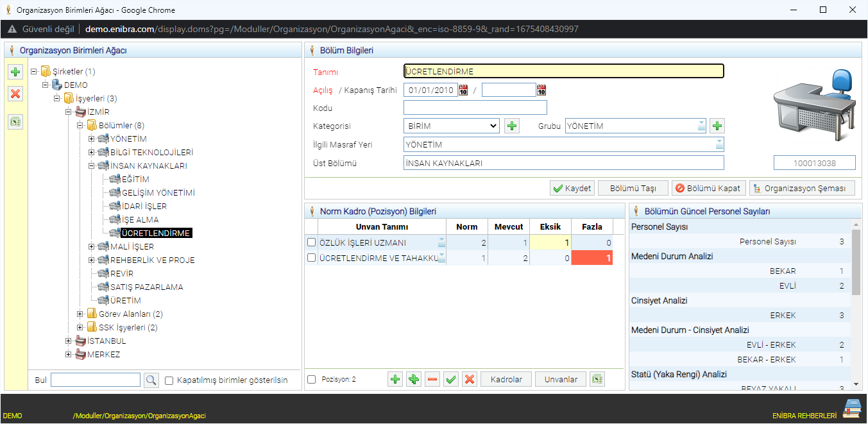Viewport: 868px width, 424px height.
Task: Click the search magnifier icon next to Bul
Action: 151,380
